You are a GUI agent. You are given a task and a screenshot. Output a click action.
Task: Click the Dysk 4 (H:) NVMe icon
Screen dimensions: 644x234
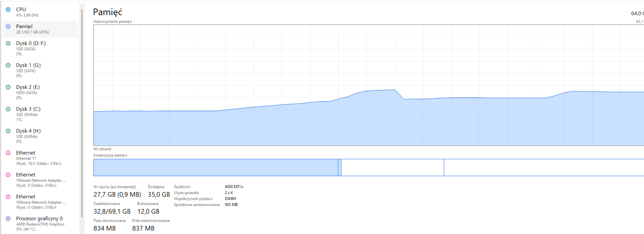coord(8,131)
